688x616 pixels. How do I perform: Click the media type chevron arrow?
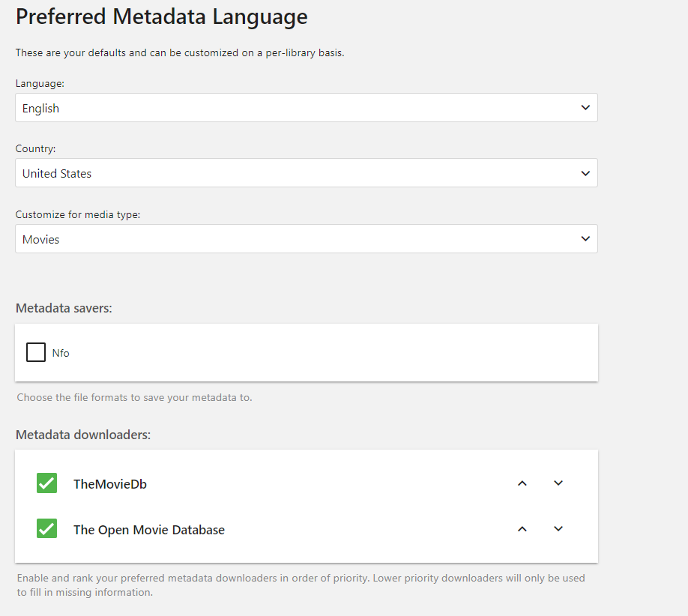585,239
